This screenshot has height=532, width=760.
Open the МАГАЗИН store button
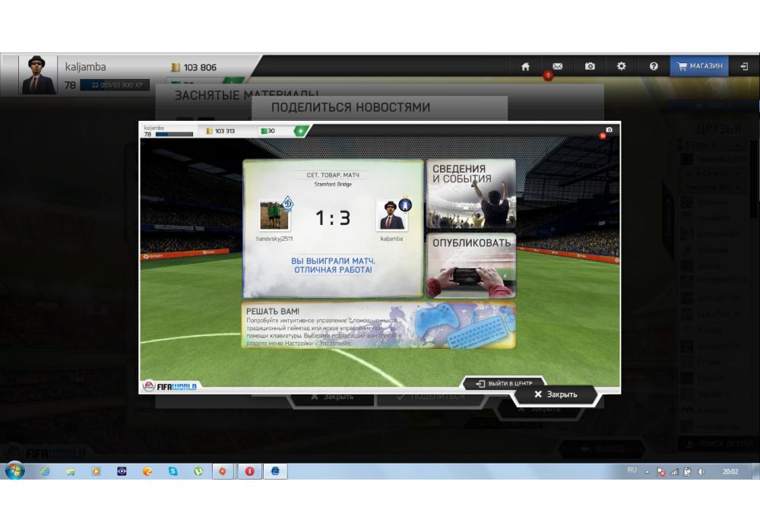click(698, 67)
